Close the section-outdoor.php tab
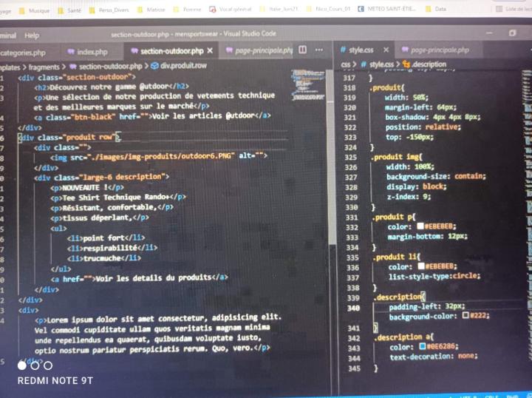The image size is (532, 398). click(210, 51)
